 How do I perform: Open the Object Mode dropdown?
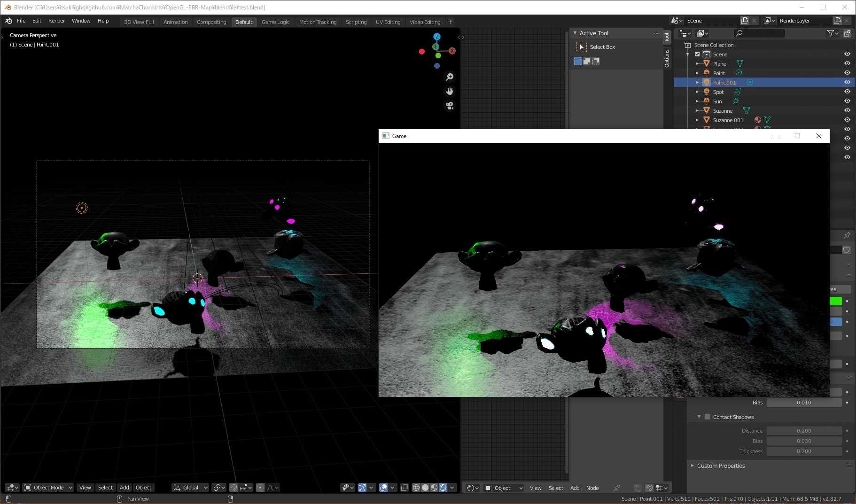coord(48,488)
